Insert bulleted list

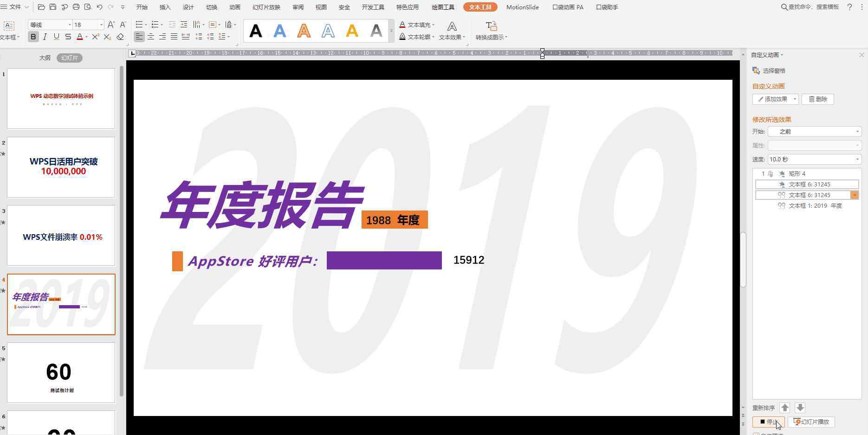click(x=139, y=25)
